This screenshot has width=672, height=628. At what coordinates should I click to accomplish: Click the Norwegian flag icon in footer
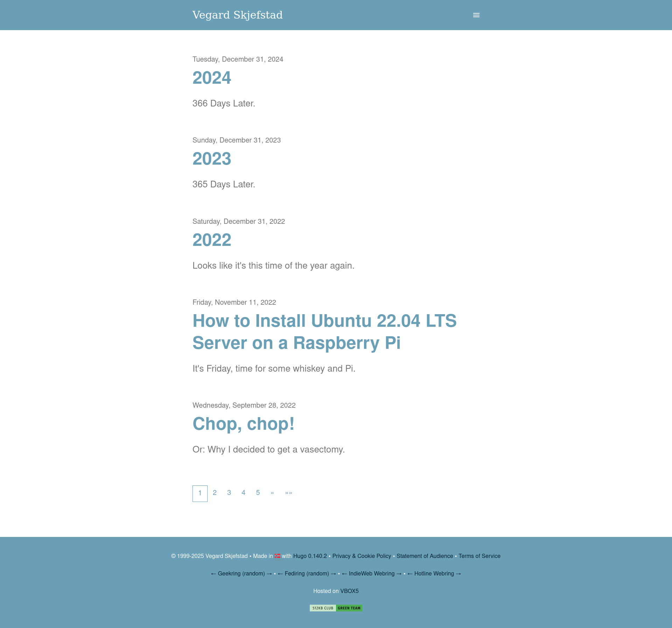[278, 556]
